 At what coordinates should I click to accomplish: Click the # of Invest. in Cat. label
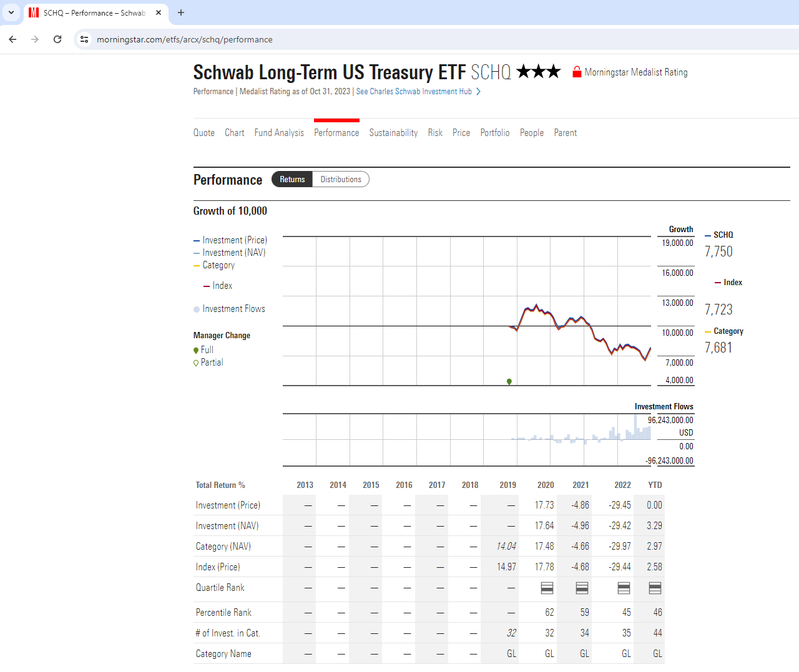(228, 633)
